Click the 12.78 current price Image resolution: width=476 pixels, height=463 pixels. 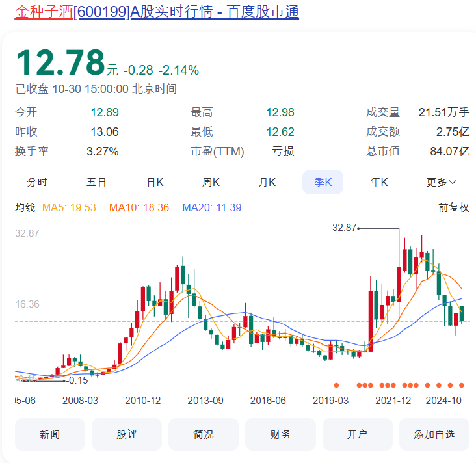click(60, 63)
